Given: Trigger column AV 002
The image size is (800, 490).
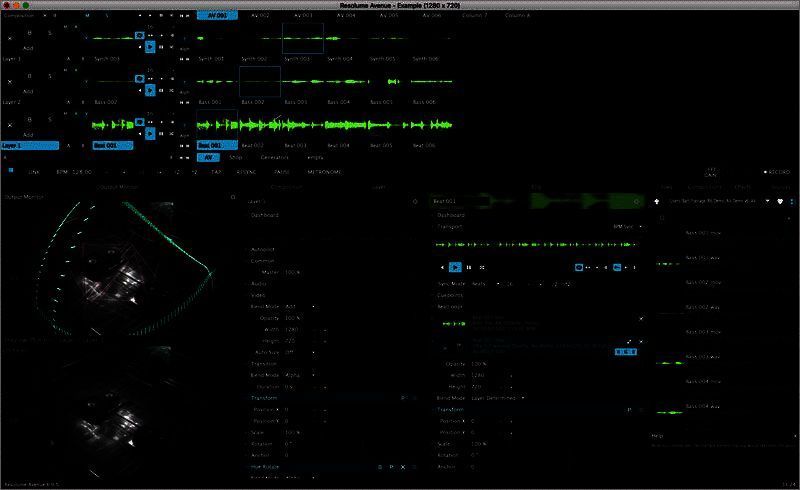Looking at the screenshot, I should tap(260, 15).
